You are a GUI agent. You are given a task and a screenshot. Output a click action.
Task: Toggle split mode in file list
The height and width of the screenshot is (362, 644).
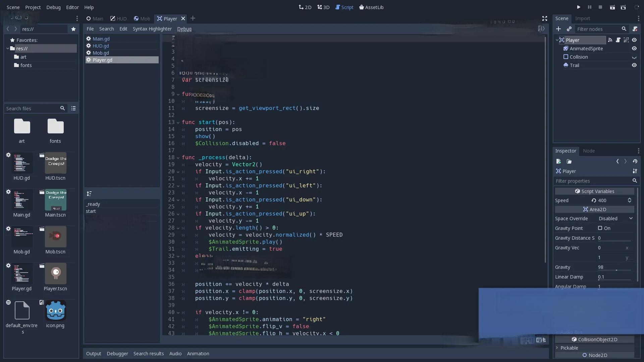[x=73, y=108]
